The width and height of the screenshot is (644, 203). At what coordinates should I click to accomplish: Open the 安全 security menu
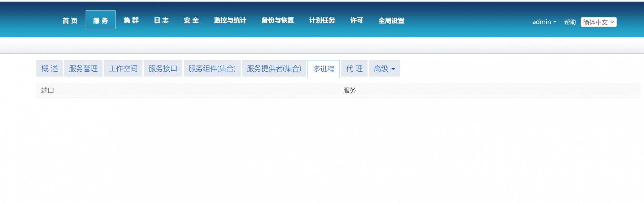pyautogui.click(x=192, y=20)
